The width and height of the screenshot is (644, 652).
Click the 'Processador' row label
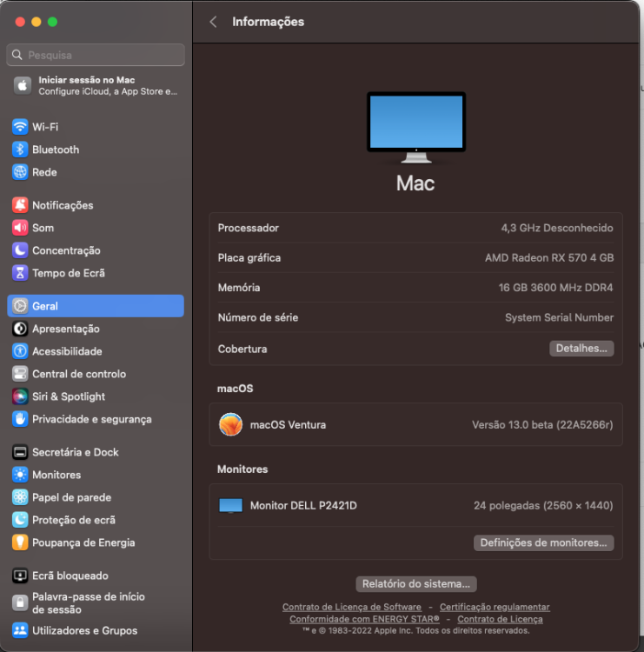pyautogui.click(x=249, y=228)
